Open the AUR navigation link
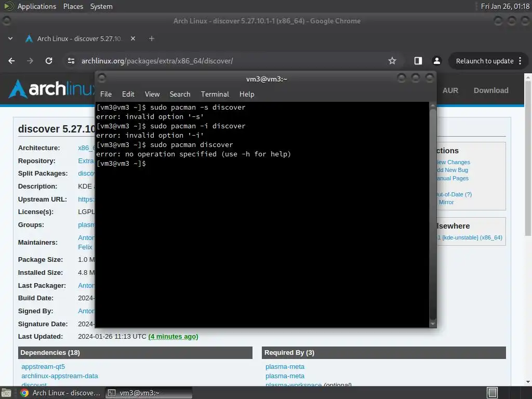 (x=450, y=90)
